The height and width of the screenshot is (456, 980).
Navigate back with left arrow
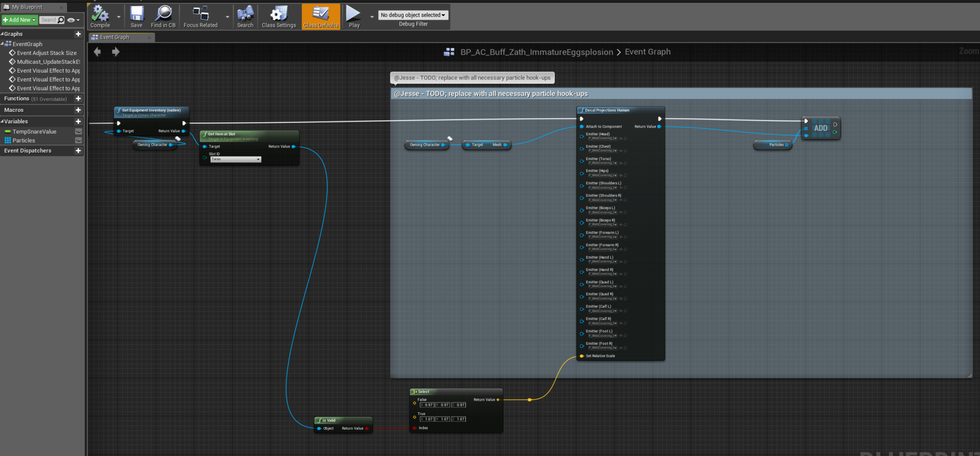click(x=97, y=52)
